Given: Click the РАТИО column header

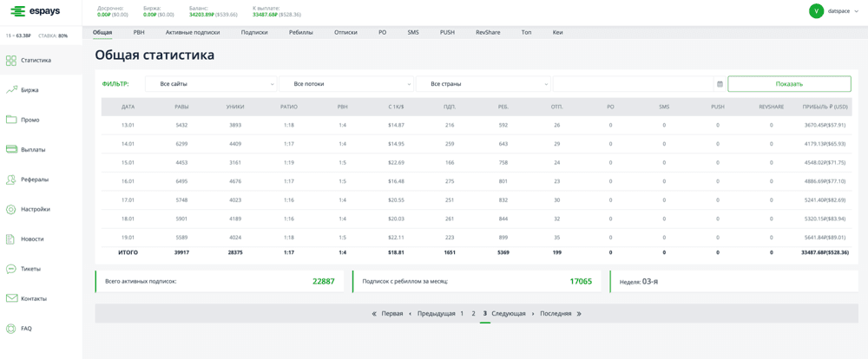Looking at the screenshot, I should coord(289,107).
